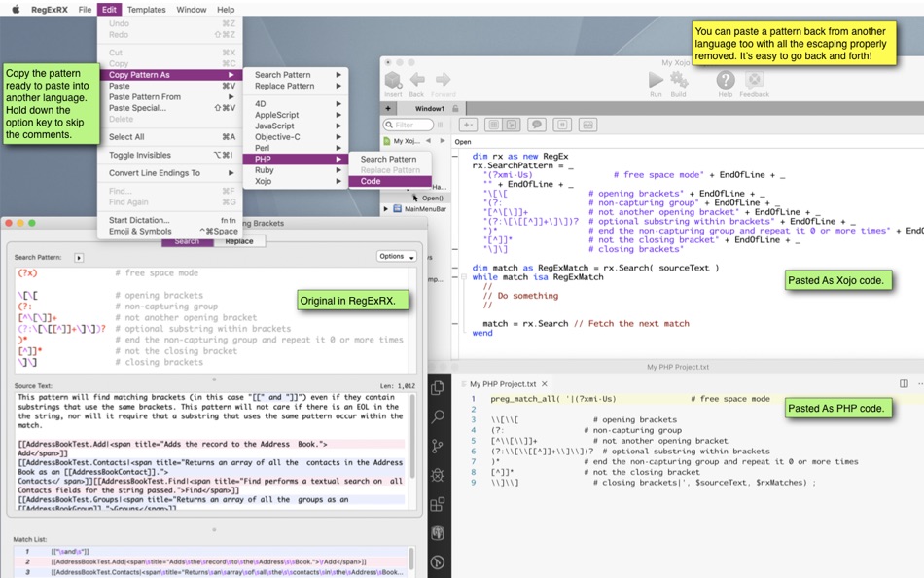Choose Select All in Edit menu
Screen dimensions: 924x578
[169, 137]
